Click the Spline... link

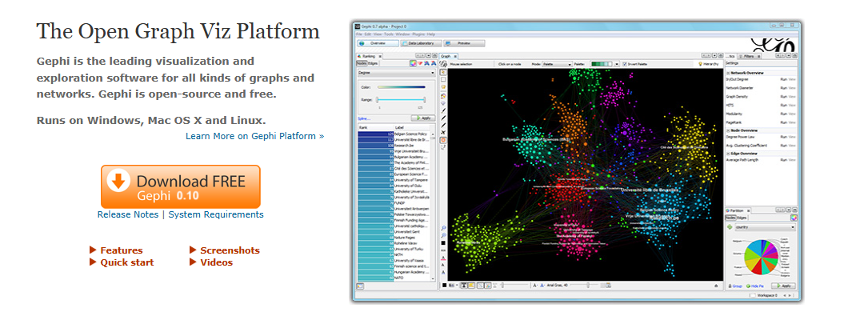[x=364, y=118]
